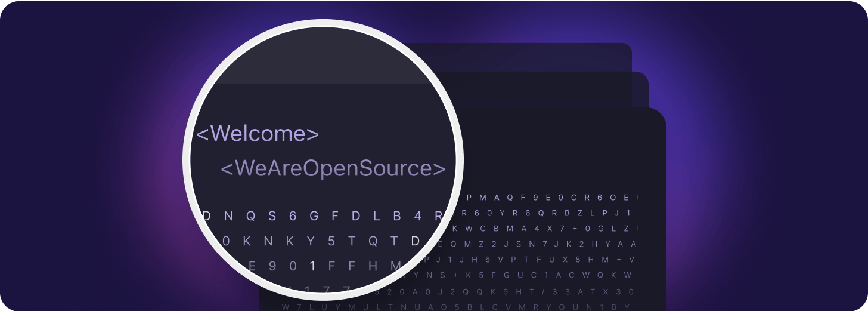Select letter B in the magnified top row

tap(397, 216)
